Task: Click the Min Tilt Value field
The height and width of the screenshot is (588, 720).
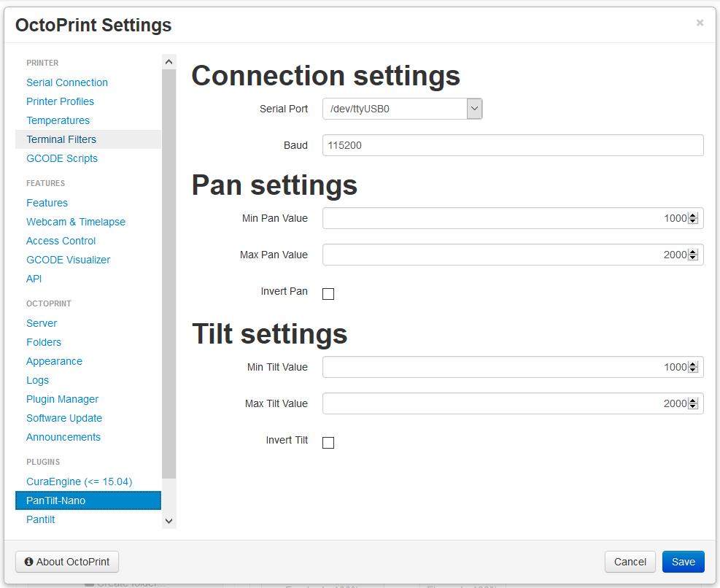Action: [x=513, y=367]
